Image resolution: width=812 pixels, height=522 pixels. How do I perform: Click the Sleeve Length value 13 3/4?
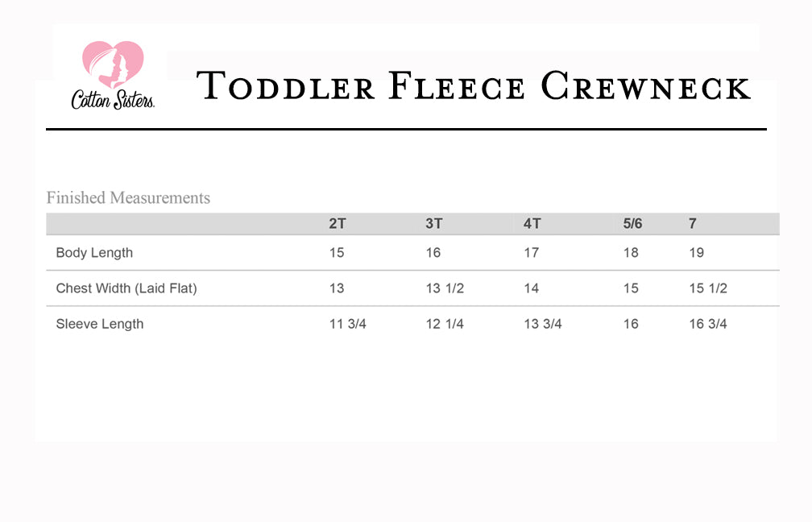point(543,324)
